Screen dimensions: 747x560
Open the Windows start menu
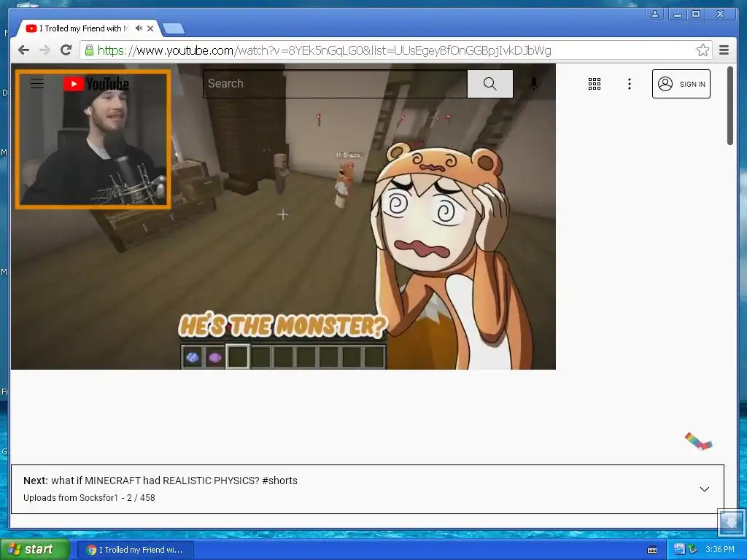(34, 549)
